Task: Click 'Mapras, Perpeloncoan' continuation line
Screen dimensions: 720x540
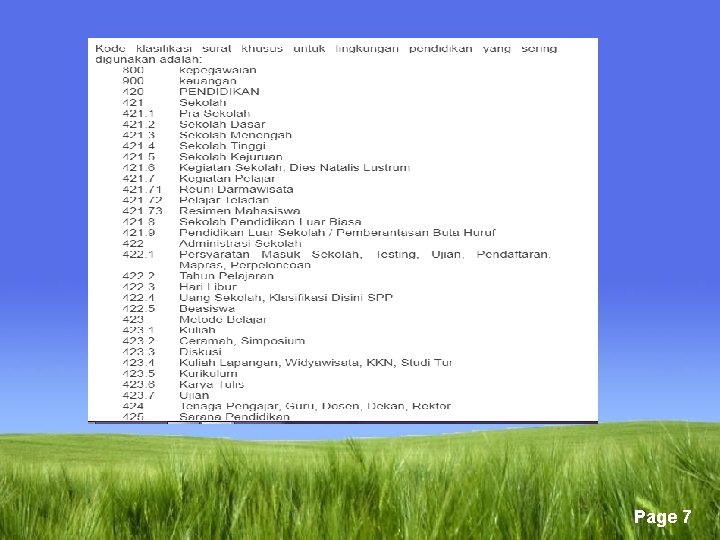Action: pos(245,265)
